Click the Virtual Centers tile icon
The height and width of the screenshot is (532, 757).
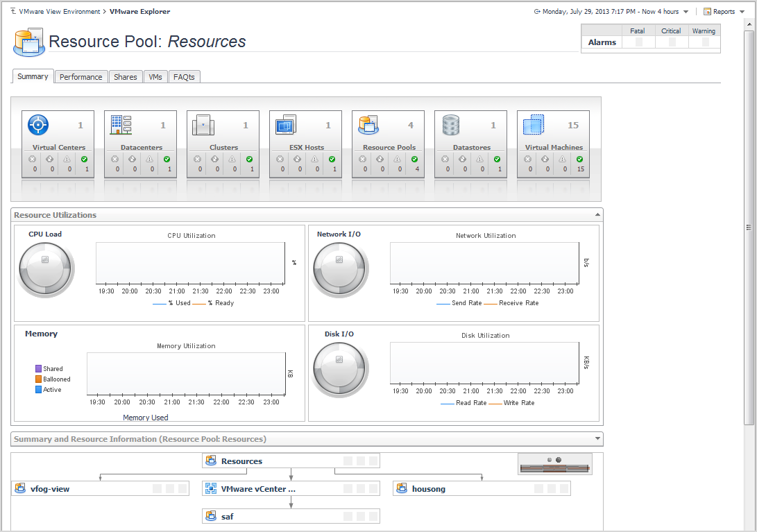pyautogui.click(x=38, y=125)
